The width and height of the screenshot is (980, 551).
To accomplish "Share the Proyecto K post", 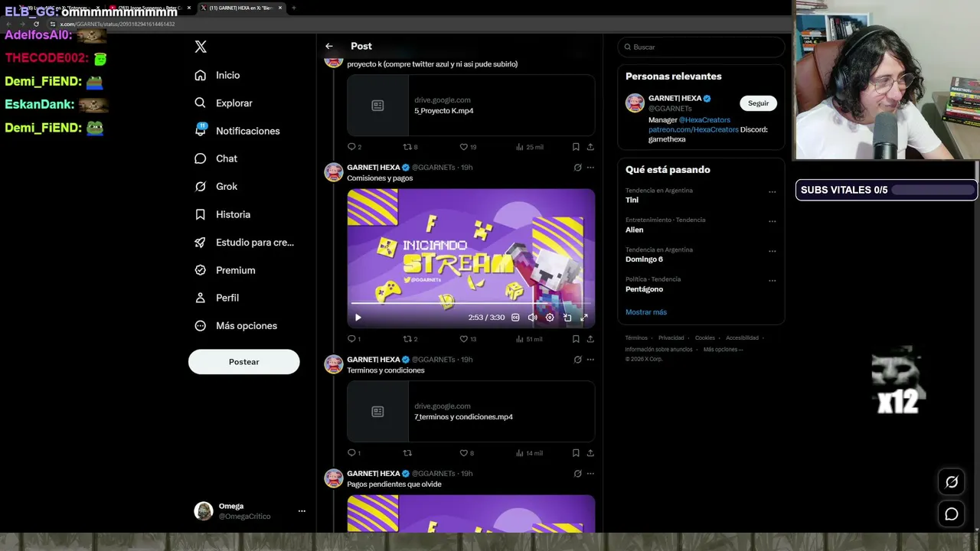I will point(590,146).
